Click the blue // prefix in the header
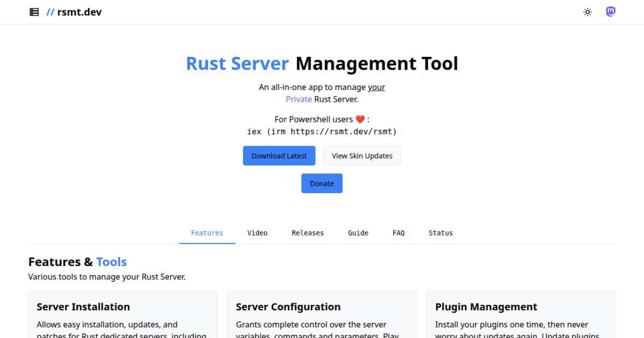 51,11
